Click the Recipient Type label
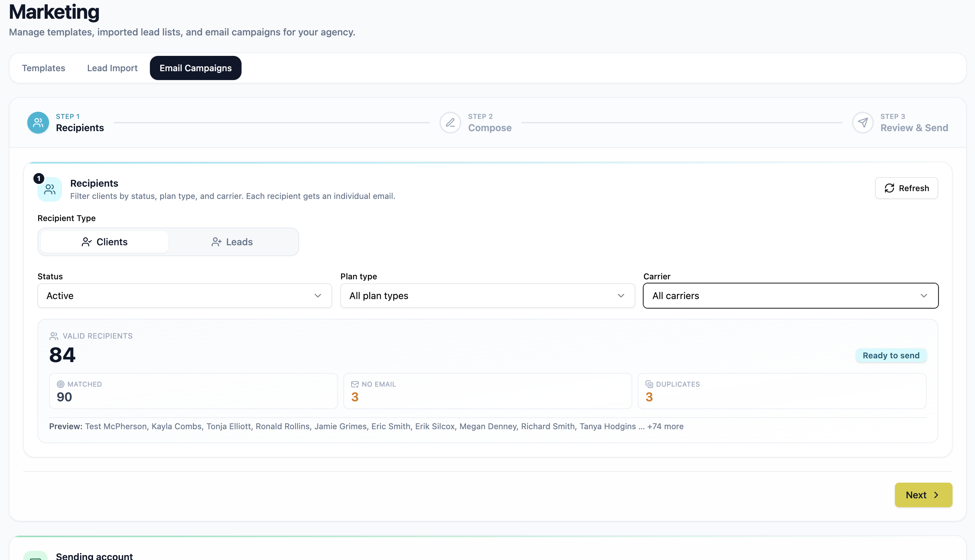The width and height of the screenshot is (975, 560). [x=66, y=218]
